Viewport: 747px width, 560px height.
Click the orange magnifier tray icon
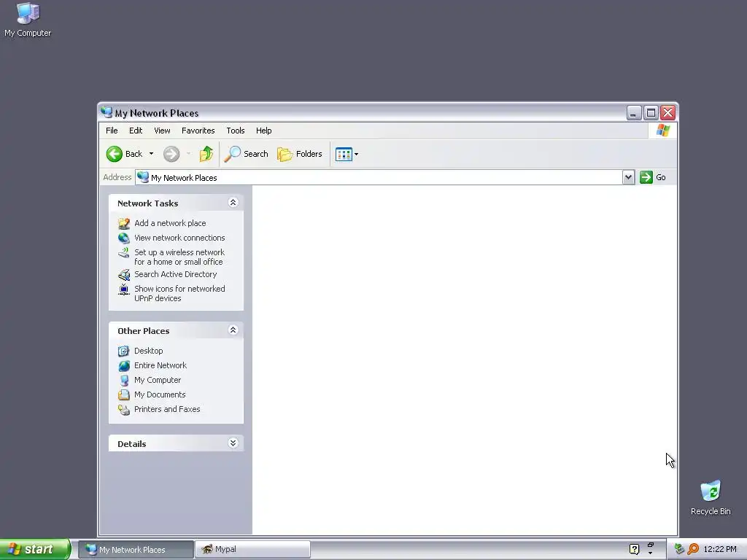coord(693,549)
